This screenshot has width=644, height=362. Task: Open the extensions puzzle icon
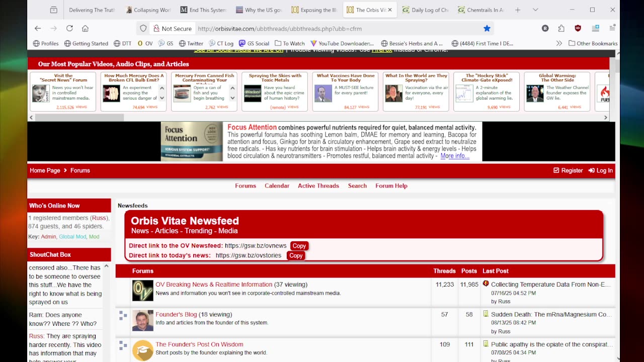click(x=561, y=29)
